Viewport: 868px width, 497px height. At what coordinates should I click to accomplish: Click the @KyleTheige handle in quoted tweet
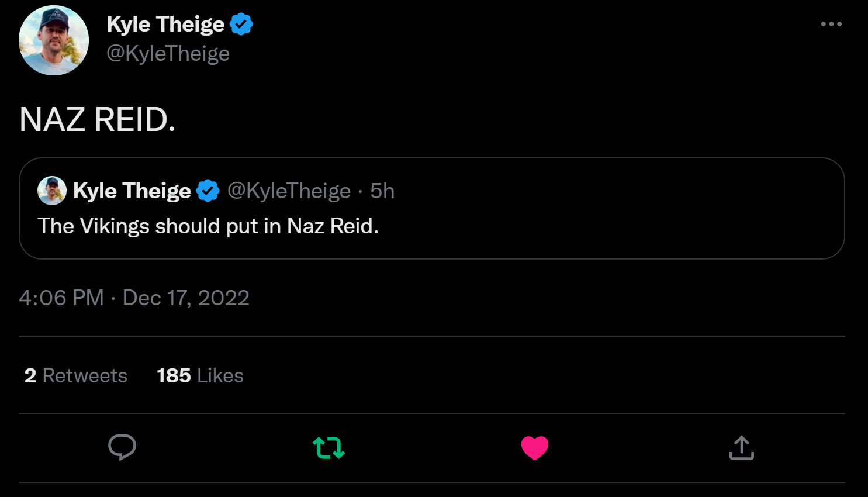[x=289, y=191]
